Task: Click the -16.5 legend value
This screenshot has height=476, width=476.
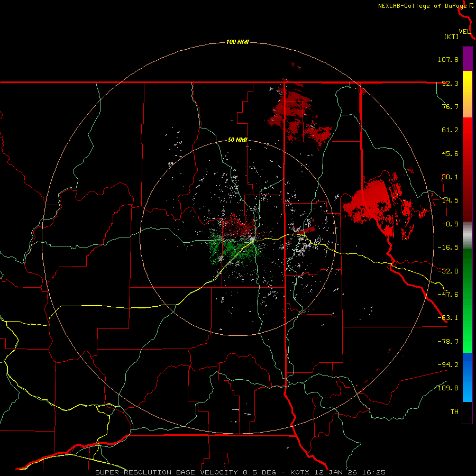Action: point(448,248)
